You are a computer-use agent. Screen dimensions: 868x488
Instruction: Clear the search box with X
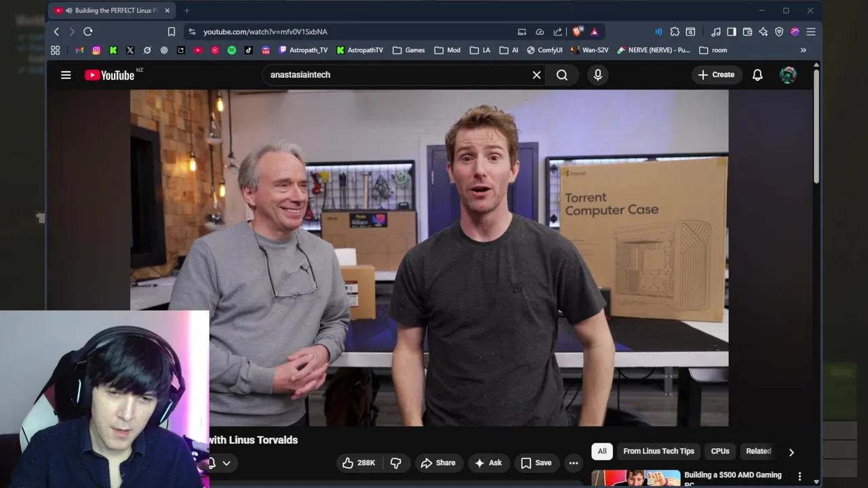(536, 75)
